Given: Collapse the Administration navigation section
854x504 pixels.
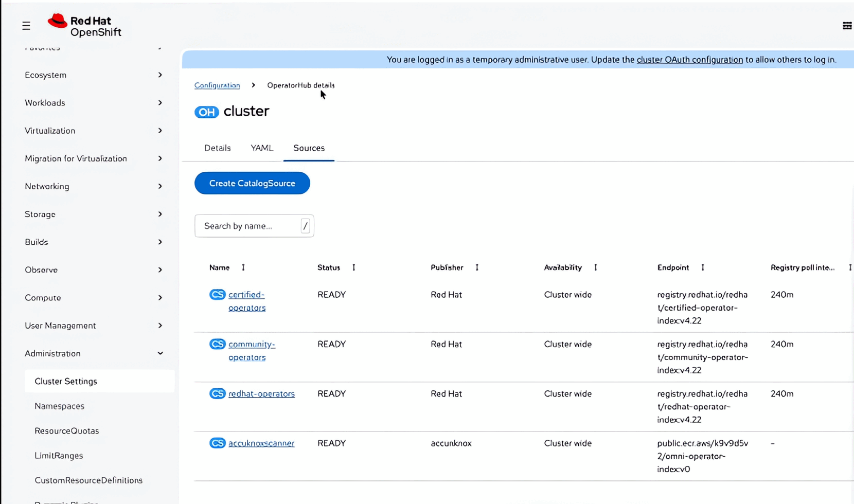Looking at the screenshot, I should pos(94,353).
